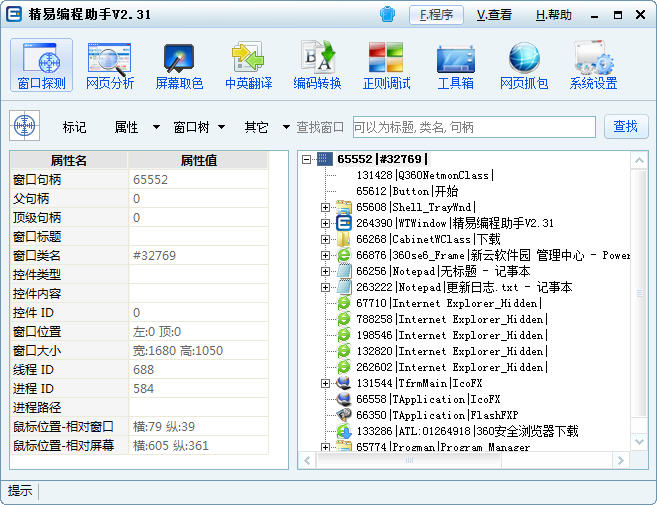The height and width of the screenshot is (505, 657).
Task: Click the crosshair window finder target
Action: [x=25, y=125]
